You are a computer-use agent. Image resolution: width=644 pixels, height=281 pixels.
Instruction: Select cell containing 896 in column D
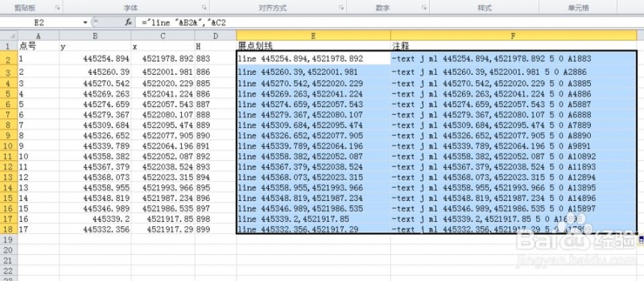pyautogui.click(x=216, y=198)
